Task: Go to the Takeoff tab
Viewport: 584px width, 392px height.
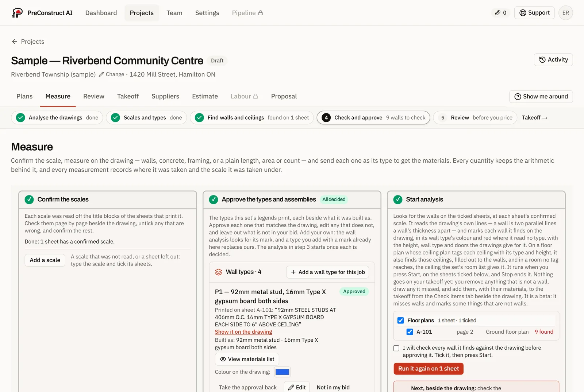Action: 128,96
